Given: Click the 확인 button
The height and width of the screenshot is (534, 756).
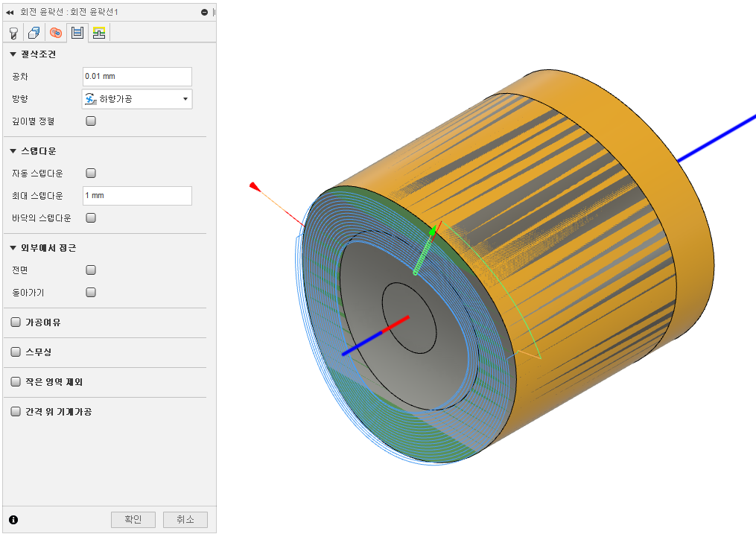Looking at the screenshot, I should 133,520.
